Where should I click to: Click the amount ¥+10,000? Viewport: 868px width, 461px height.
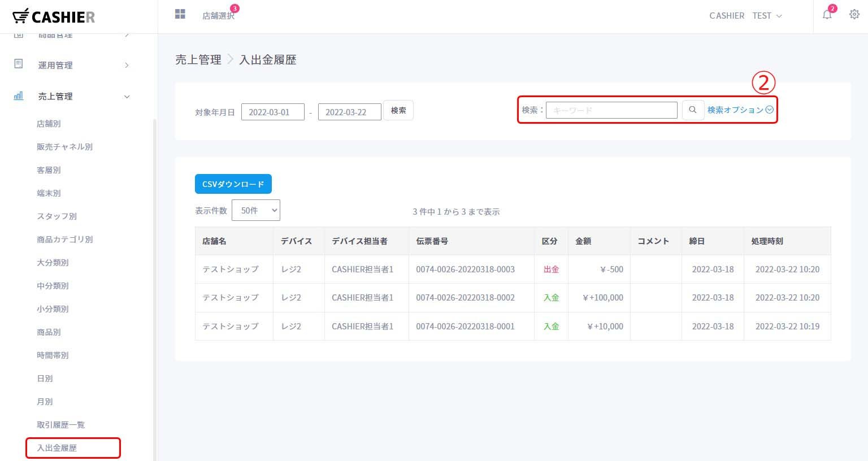(605, 327)
